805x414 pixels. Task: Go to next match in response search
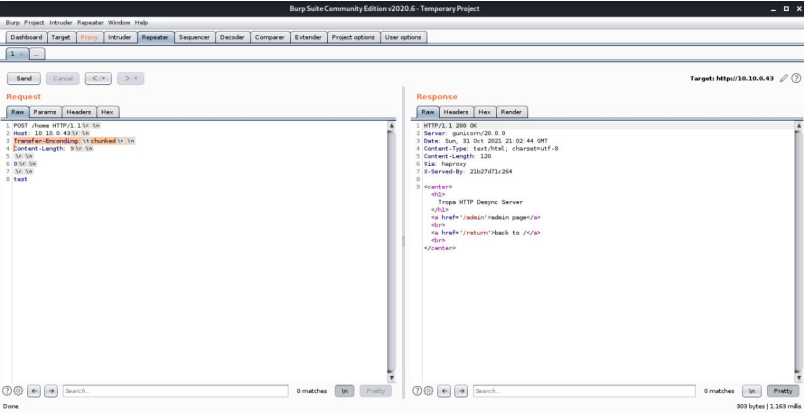460,390
